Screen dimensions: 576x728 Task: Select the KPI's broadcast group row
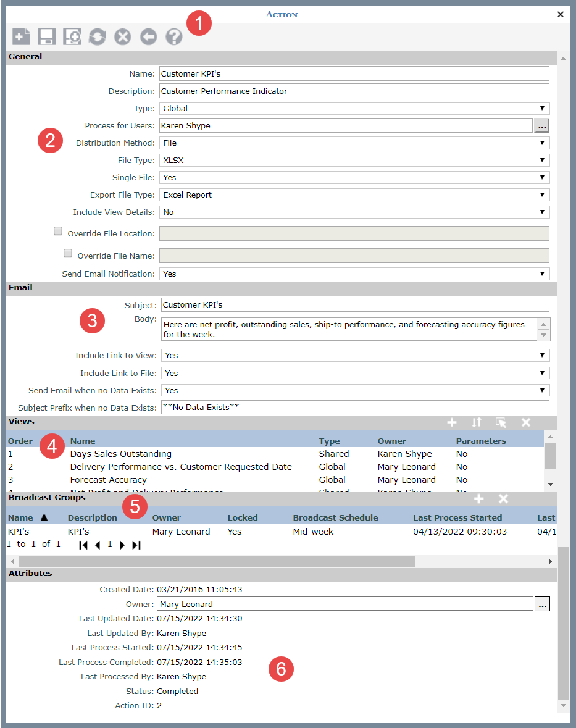(x=282, y=532)
